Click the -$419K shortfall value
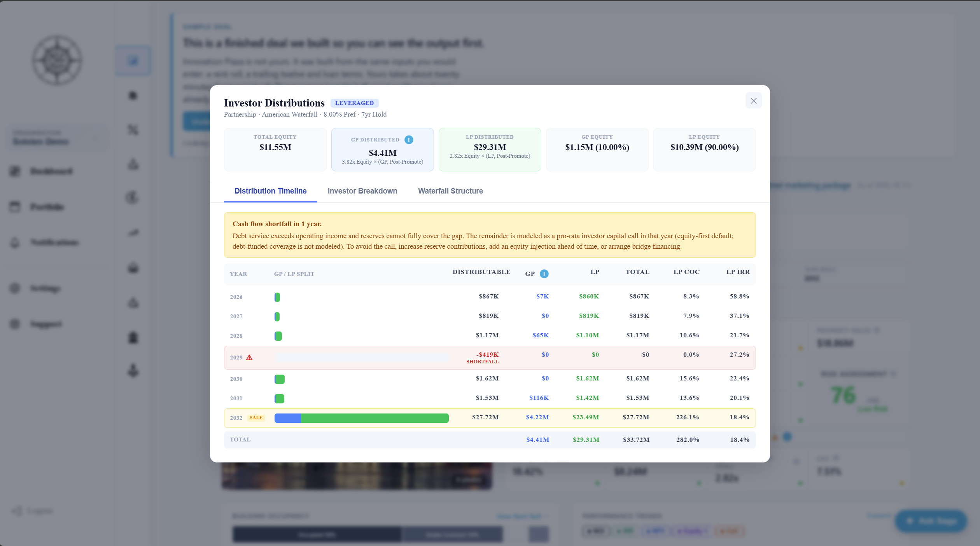 487,355
